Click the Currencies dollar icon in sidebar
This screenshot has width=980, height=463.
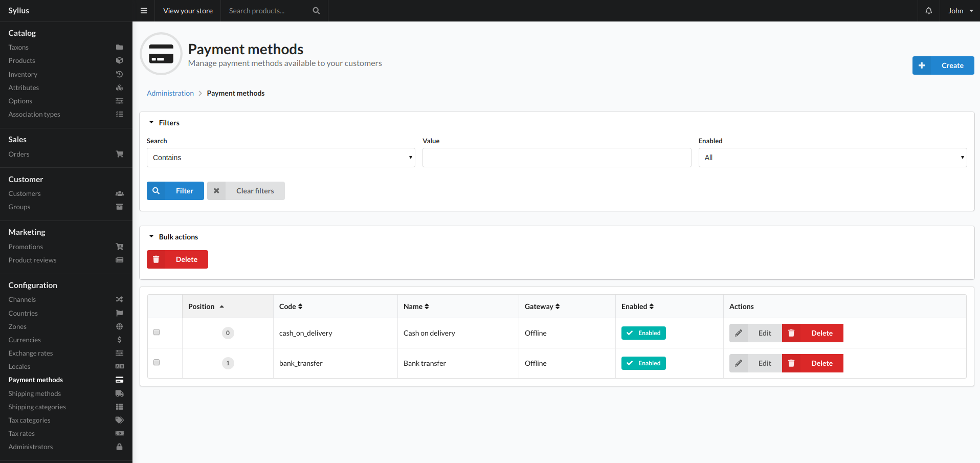click(119, 340)
